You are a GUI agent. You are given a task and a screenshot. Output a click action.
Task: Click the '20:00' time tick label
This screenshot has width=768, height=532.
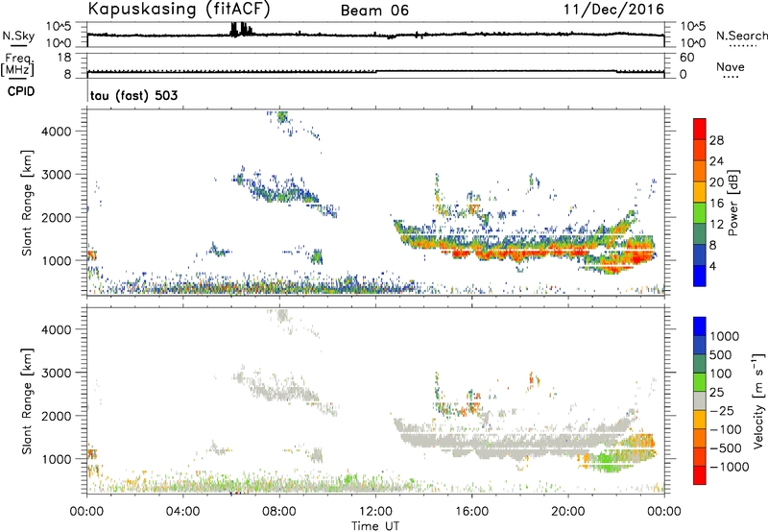click(567, 512)
